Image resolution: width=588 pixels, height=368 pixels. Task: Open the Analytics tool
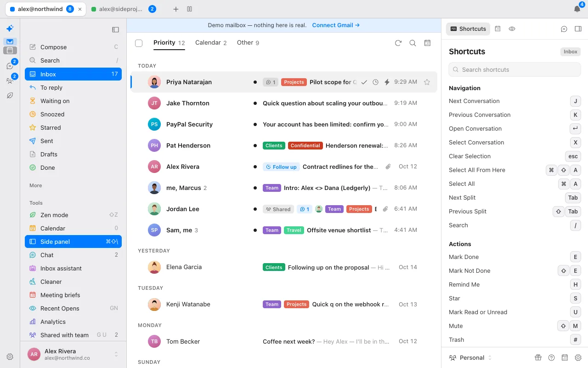click(x=73, y=322)
